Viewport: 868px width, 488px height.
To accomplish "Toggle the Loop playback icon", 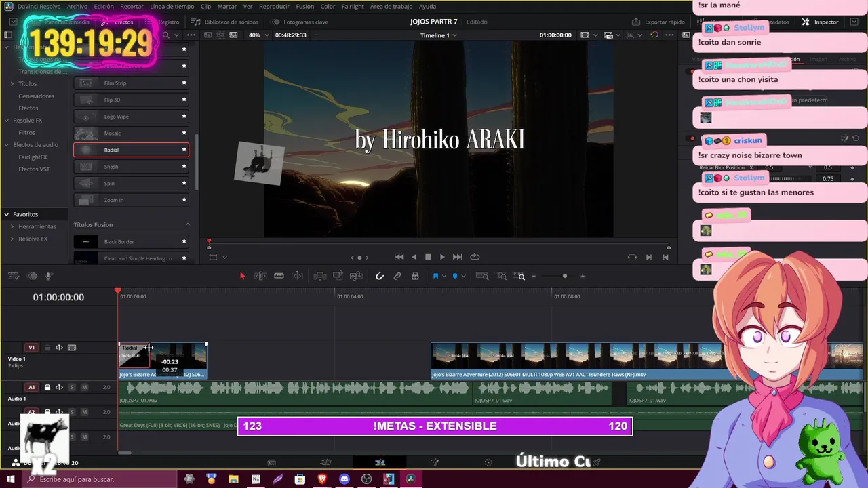I will 475,257.
